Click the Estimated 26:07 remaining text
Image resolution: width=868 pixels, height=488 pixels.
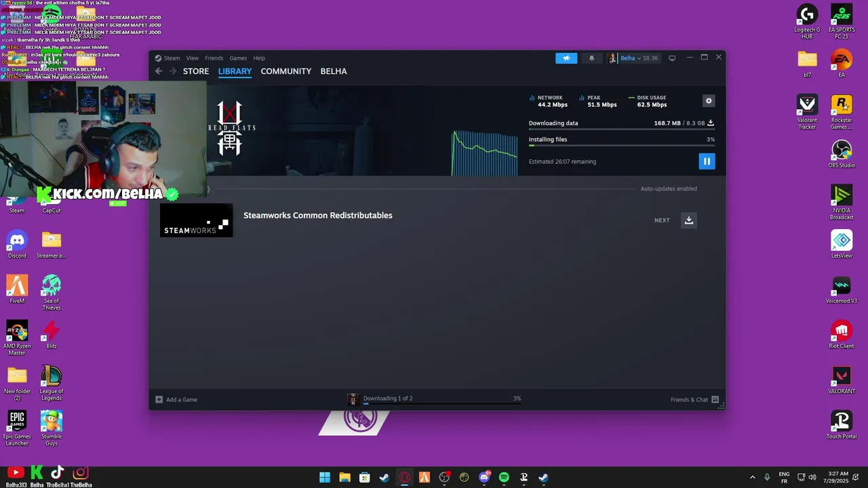562,162
